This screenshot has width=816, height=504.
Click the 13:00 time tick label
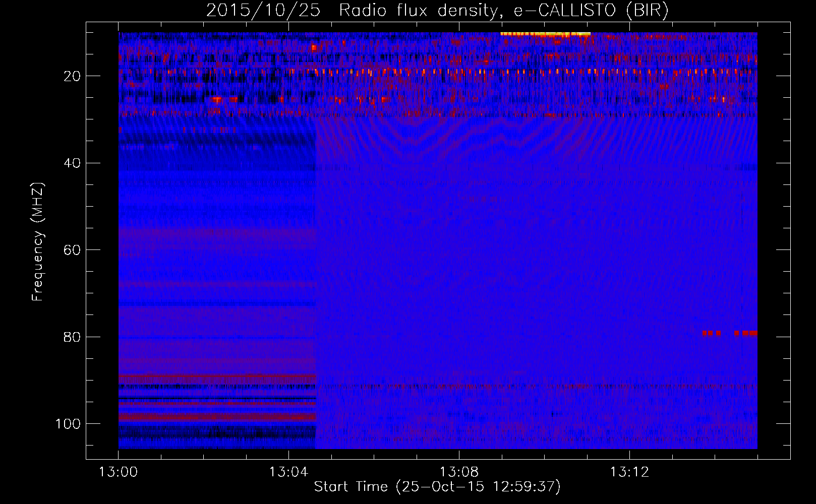pyautogui.click(x=118, y=472)
